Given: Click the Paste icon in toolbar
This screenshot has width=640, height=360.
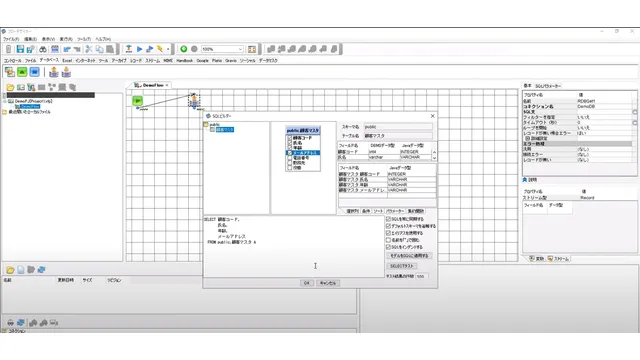Looking at the screenshot, I should pyautogui.click(x=110, y=49).
